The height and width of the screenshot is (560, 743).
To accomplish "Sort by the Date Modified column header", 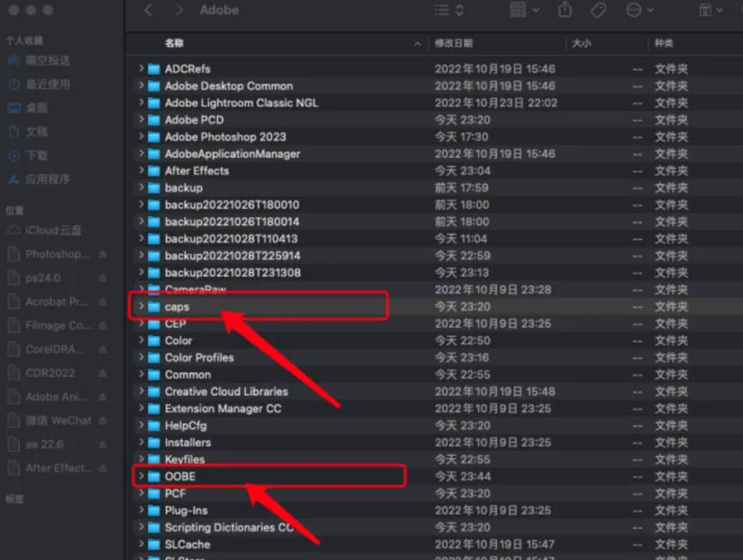I will [x=453, y=43].
